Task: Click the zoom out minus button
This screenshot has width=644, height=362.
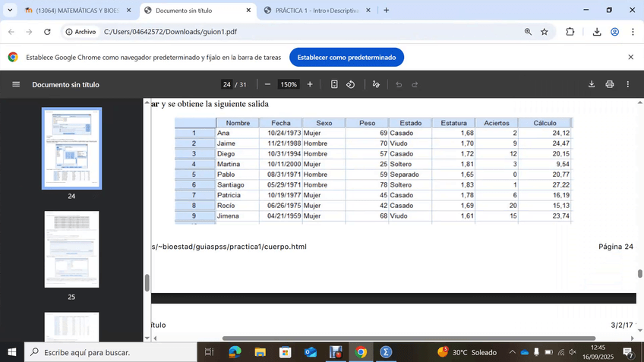Action: pos(267,84)
